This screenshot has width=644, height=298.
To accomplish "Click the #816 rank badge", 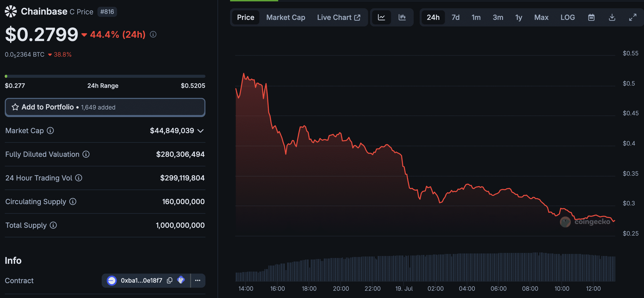I will [x=107, y=12].
